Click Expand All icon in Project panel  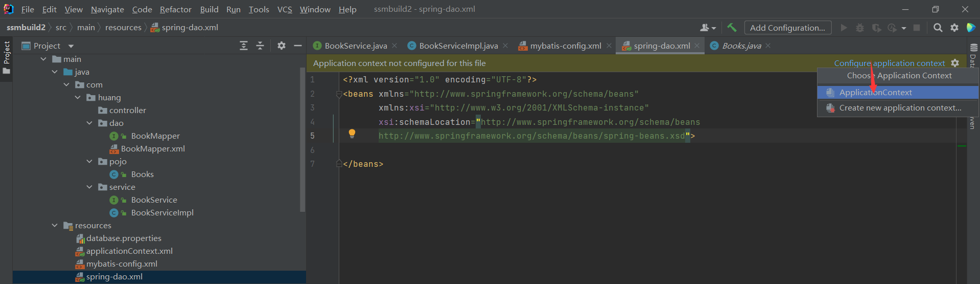(244, 46)
